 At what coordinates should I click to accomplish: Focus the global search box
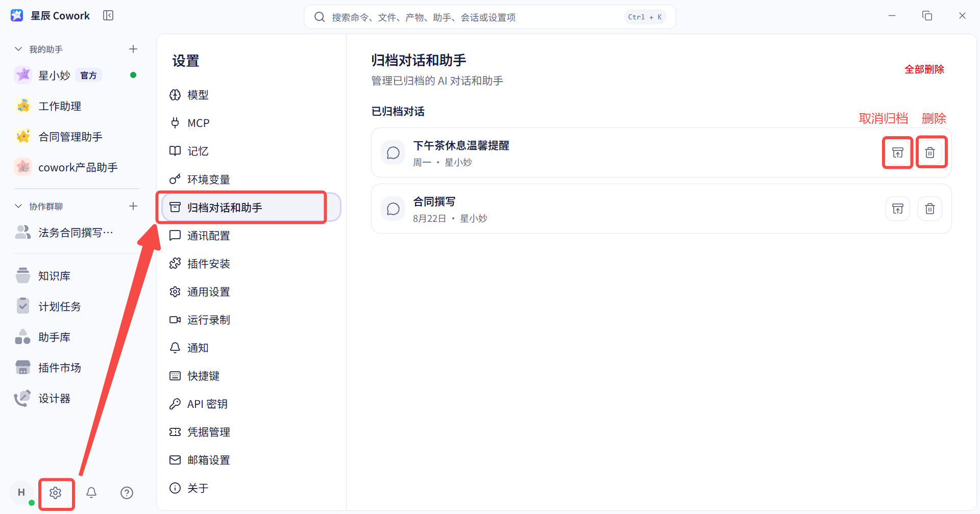point(490,17)
